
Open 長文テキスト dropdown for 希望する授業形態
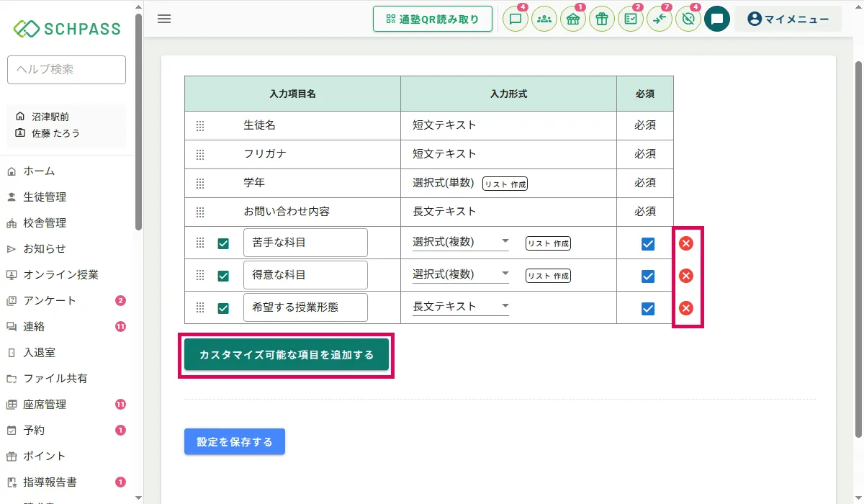[461, 307]
